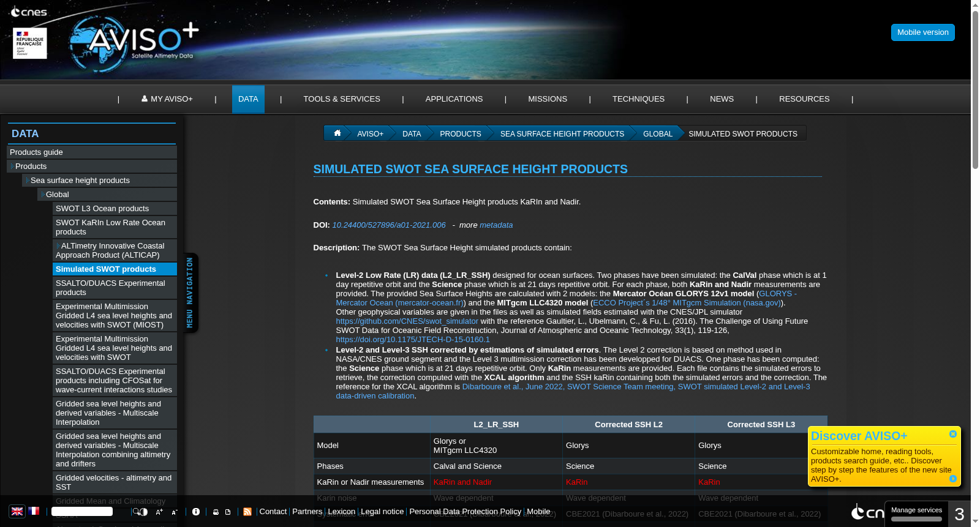Print the page using printer icon
980x527 pixels.
point(216,512)
